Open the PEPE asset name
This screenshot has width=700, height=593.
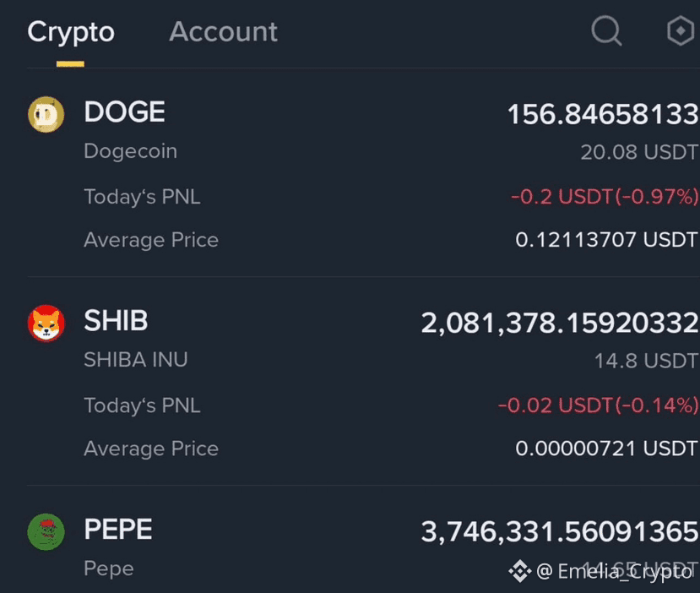click(x=118, y=530)
